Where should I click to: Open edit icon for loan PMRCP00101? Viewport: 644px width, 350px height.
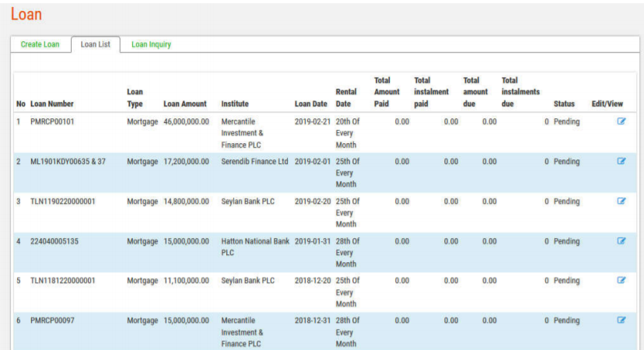tap(621, 121)
